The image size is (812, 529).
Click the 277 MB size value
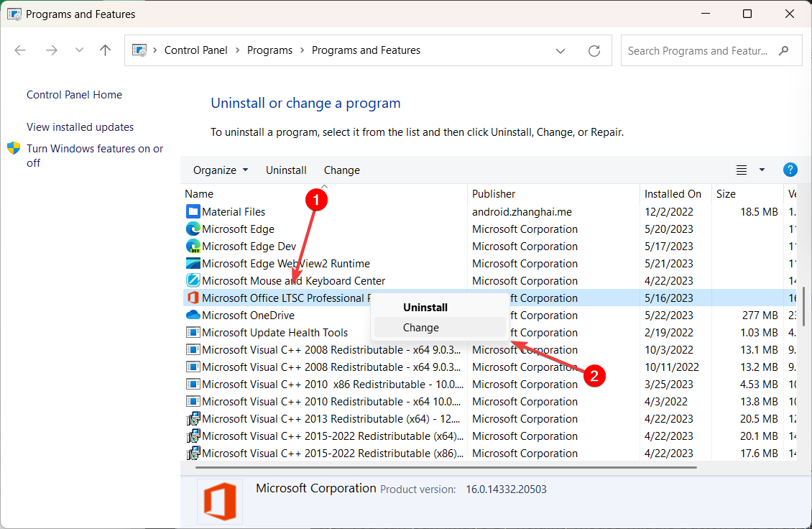pyautogui.click(x=761, y=315)
